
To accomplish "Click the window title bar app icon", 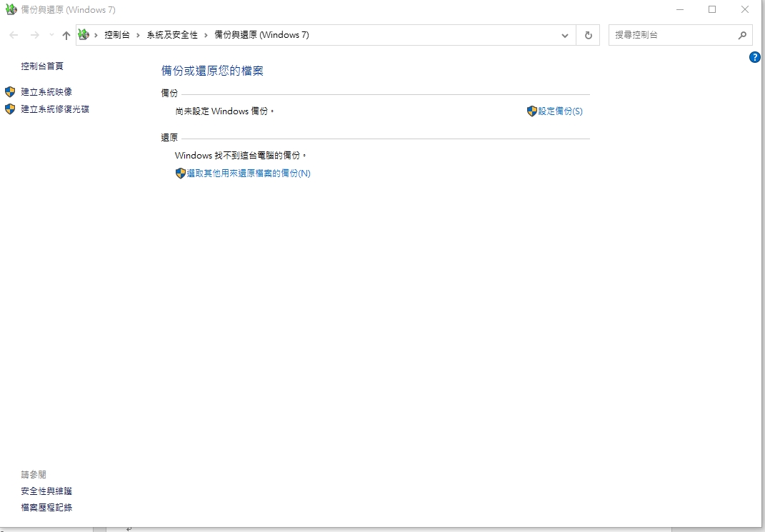I will pos(11,9).
